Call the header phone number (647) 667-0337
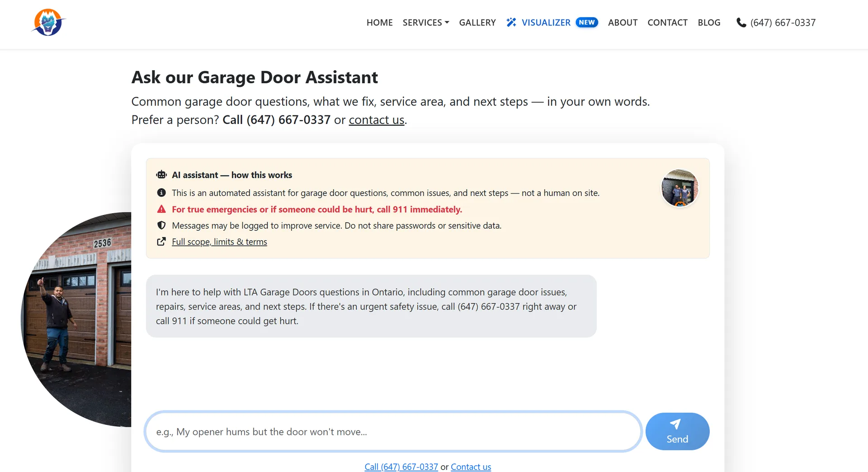Image resolution: width=868 pixels, height=472 pixels. [x=783, y=22]
